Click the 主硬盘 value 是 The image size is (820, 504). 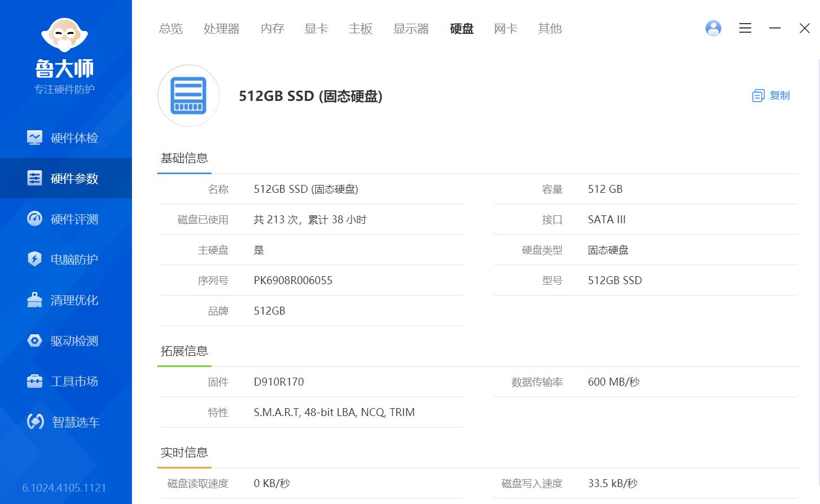pyautogui.click(x=259, y=250)
